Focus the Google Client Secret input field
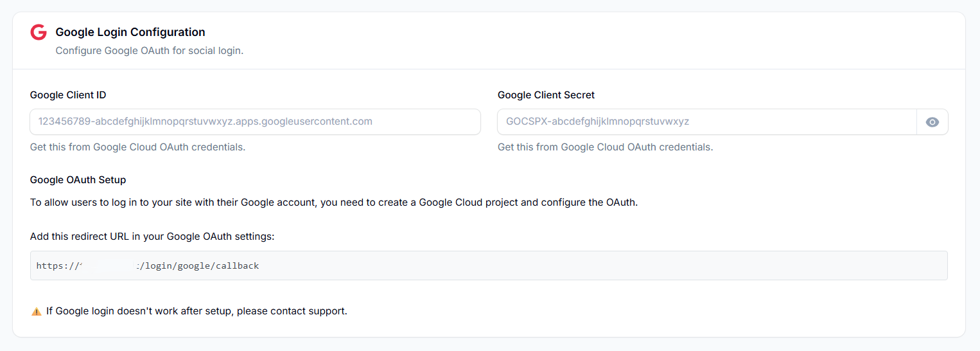 (x=706, y=122)
